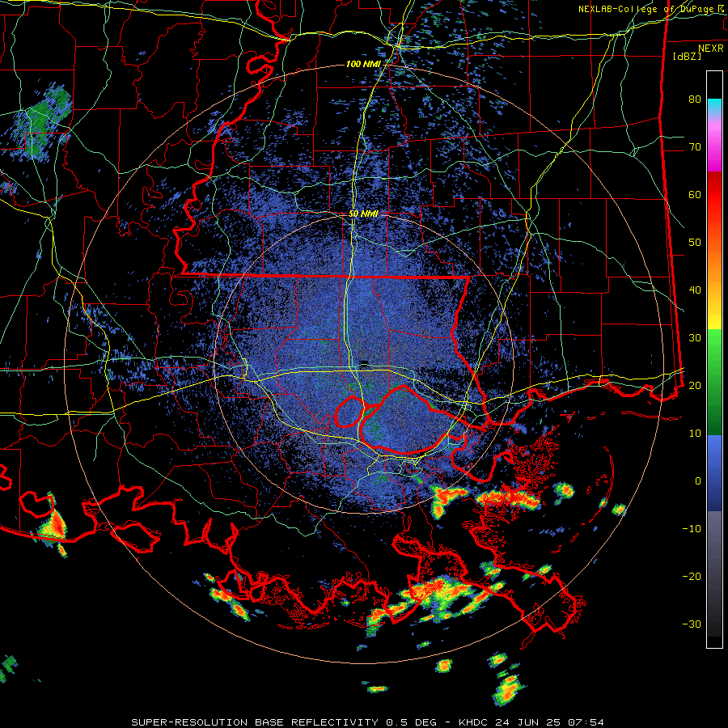Click the Super-Resolution Base Reflectivity caption text
The width and height of the screenshot is (728, 728).
pyautogui.click(x=368, y=722)
